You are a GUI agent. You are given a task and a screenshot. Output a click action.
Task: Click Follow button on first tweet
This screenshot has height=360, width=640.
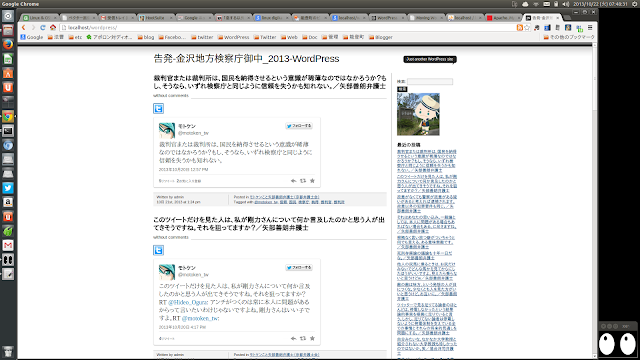click(299, 126)
